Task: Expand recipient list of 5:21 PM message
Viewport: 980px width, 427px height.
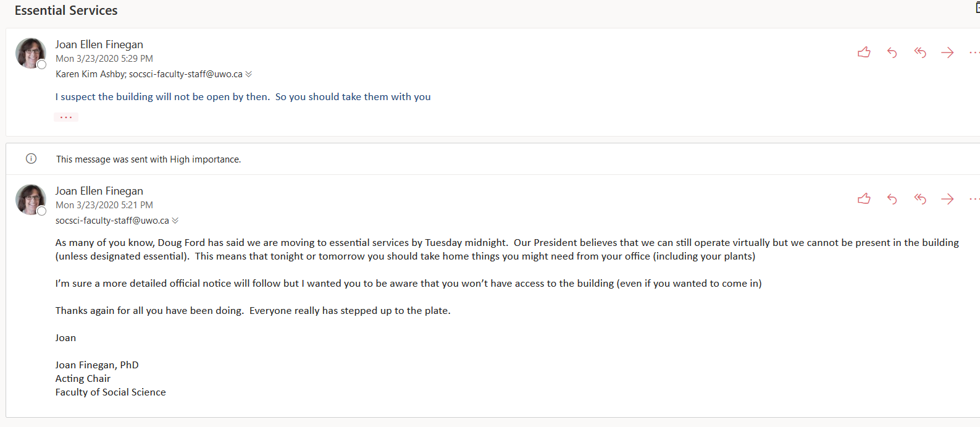Action: [175, 221]
